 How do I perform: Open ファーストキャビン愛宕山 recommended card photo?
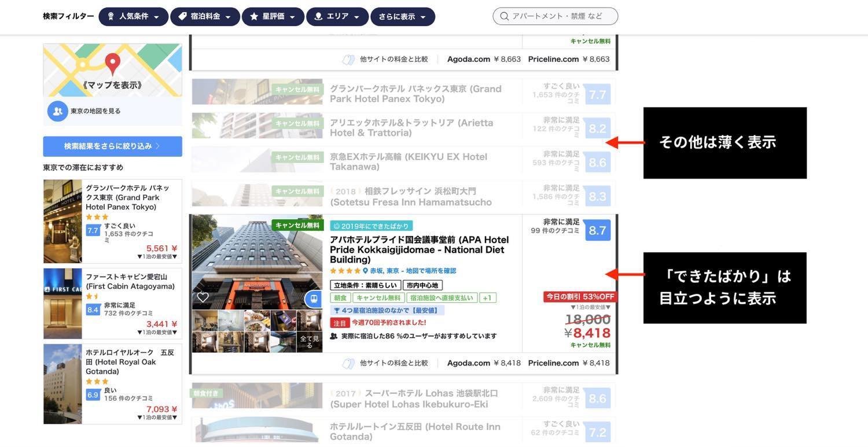pyautogui.click(x=62, y=304)
